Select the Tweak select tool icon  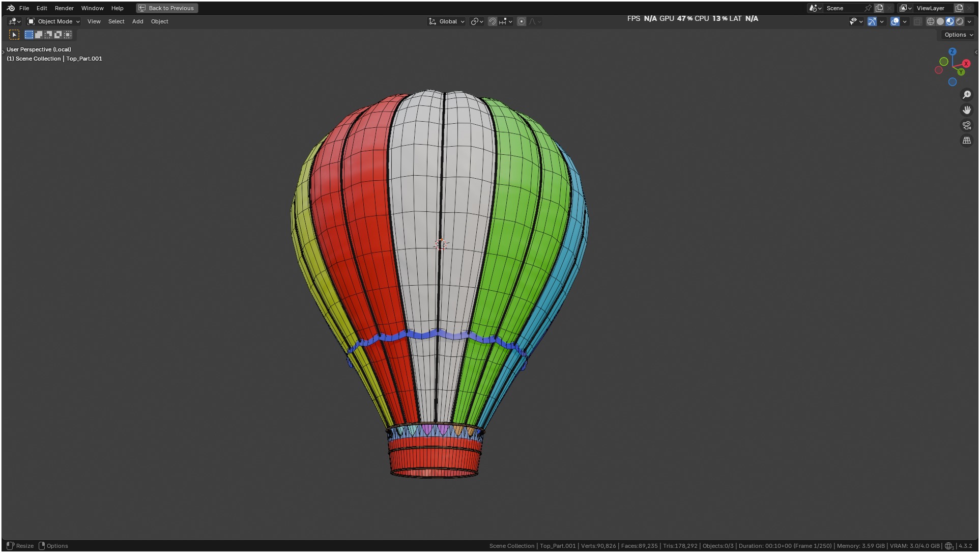[x=14, y=35]
